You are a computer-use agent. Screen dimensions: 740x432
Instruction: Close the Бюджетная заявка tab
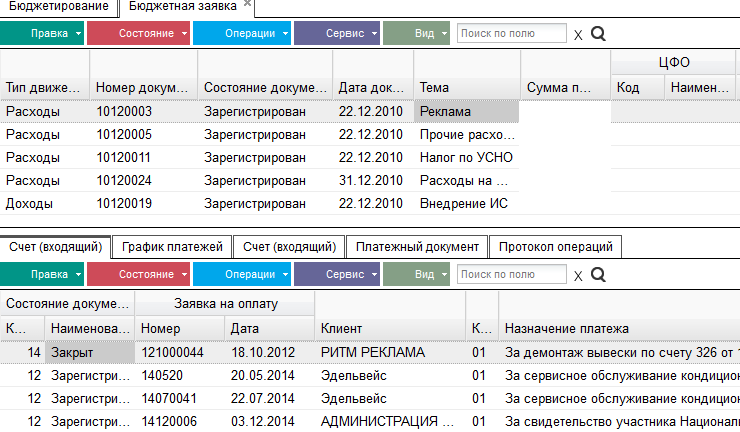[247, 4]
